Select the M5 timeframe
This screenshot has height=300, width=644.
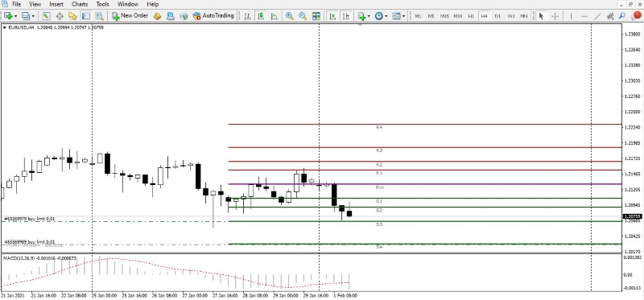[x=431, y=16]
